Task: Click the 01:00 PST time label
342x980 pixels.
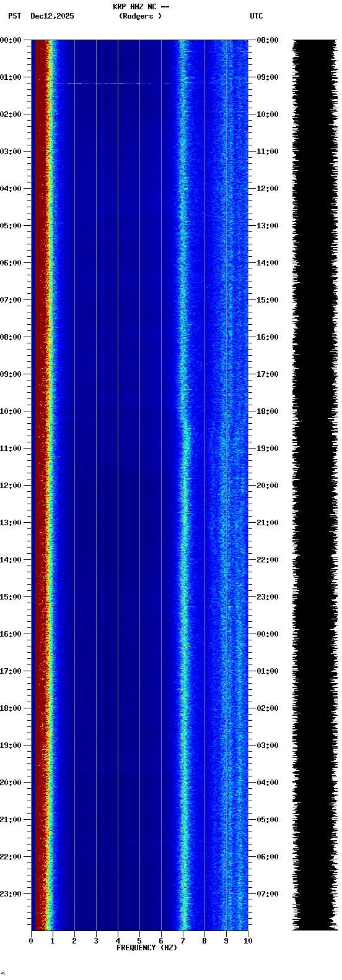Action: pos(11,77)
